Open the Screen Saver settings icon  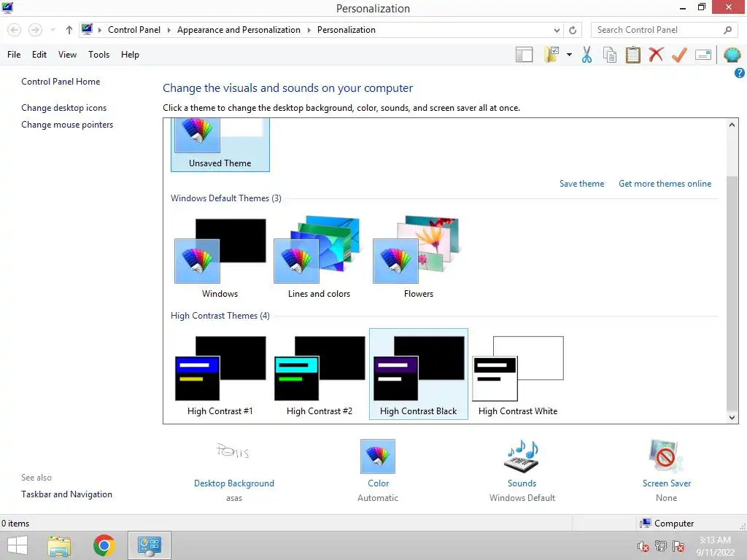(666, 456)
